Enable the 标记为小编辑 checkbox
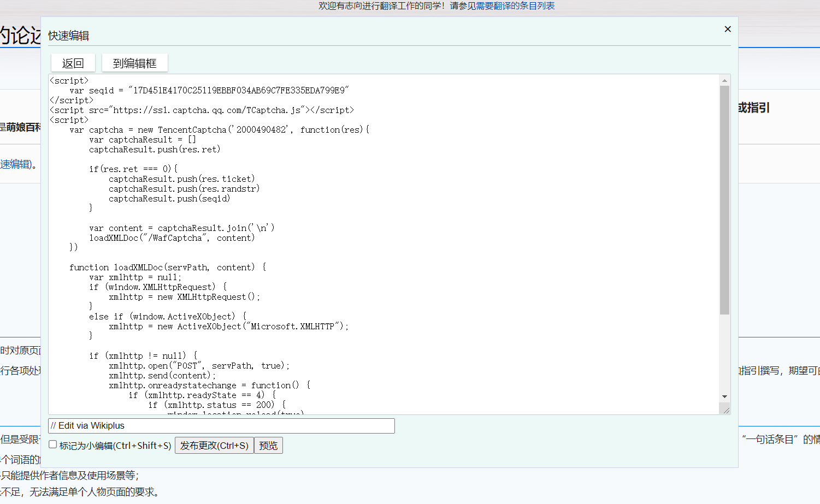This screenshot has height=504, width=820. pyautogui.click(x=53, y=444)
